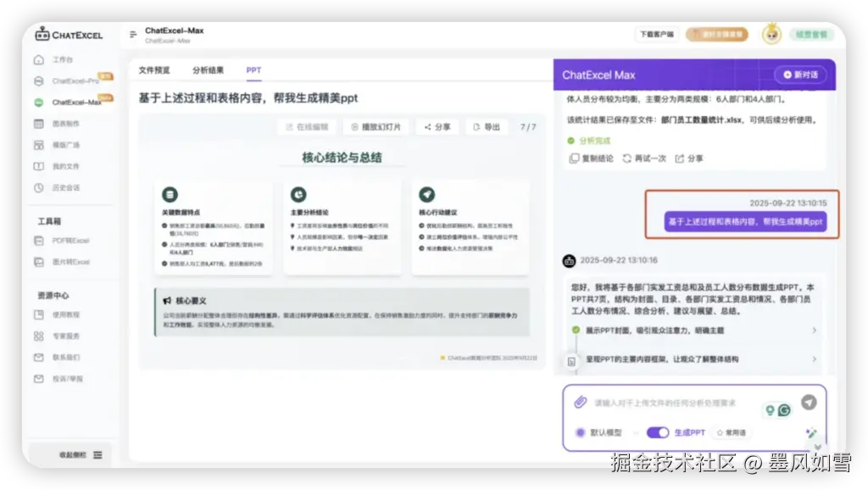Click the 常用语 common phrases button
The width and height of the screenshot is (868, 490).
tap(732, 432)
